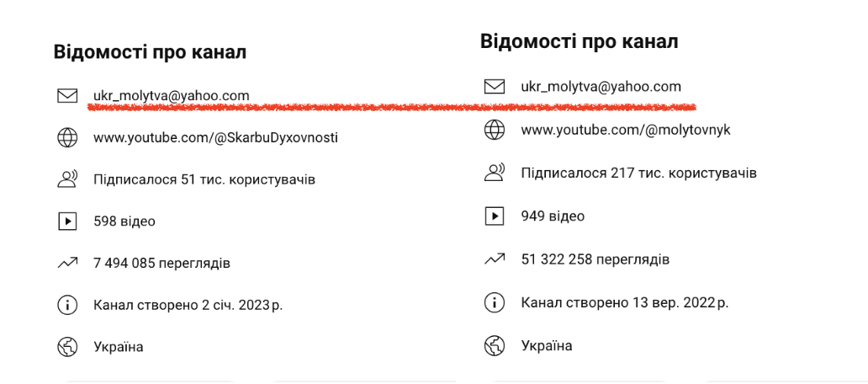The image size is (868, 384).
Task: Click info icon beside 2 січ. 2023 date
Action: 67,306
